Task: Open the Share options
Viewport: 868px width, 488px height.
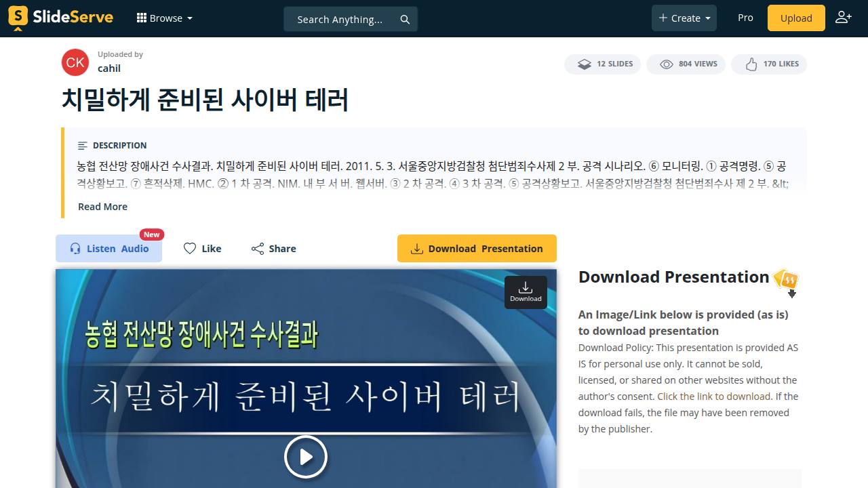Action: (273, 249)
